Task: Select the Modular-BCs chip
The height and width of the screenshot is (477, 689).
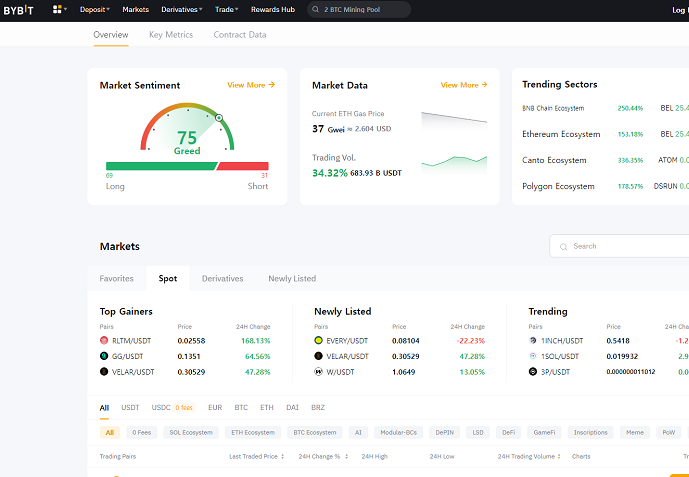Action: tap(399, 433)
